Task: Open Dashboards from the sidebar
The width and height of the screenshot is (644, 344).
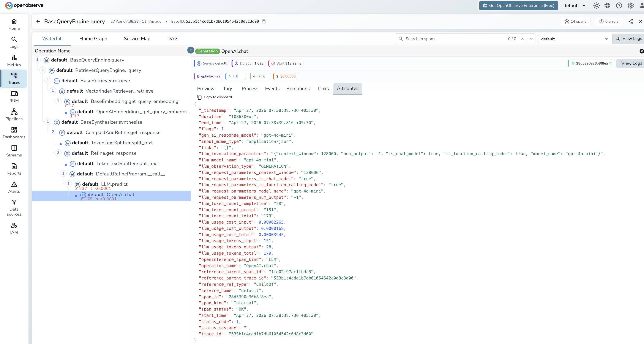Action: tap(14, 133)
